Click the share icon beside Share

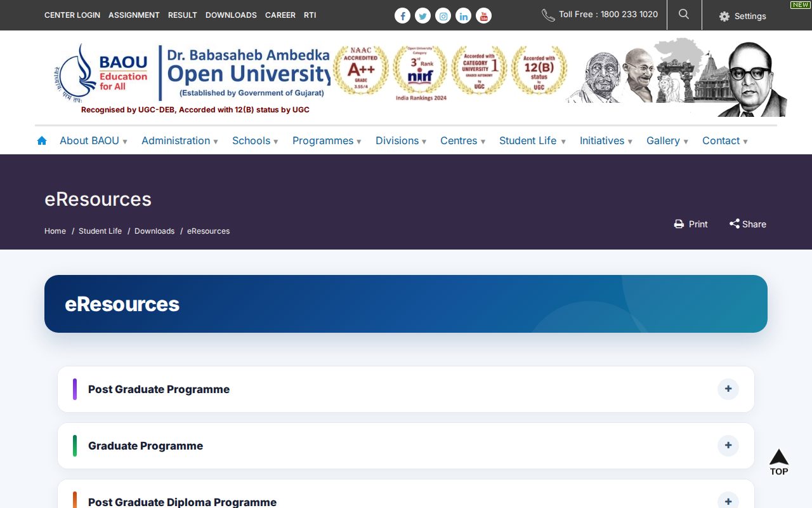point(735,224)
